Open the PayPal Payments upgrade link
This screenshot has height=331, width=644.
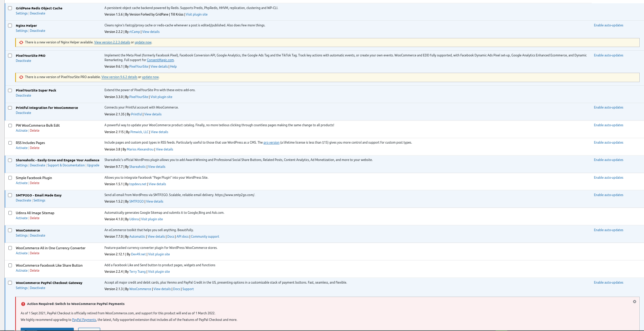[84, 320]
